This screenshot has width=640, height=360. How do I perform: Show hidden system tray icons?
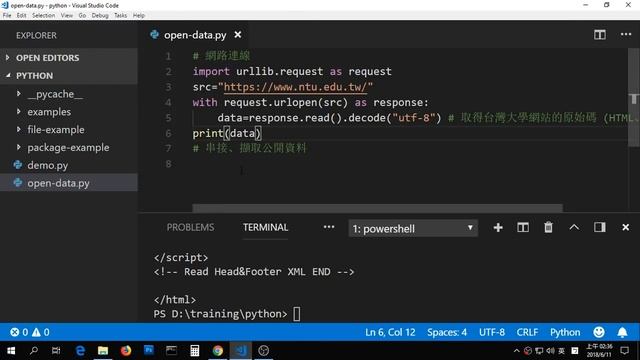516,351
